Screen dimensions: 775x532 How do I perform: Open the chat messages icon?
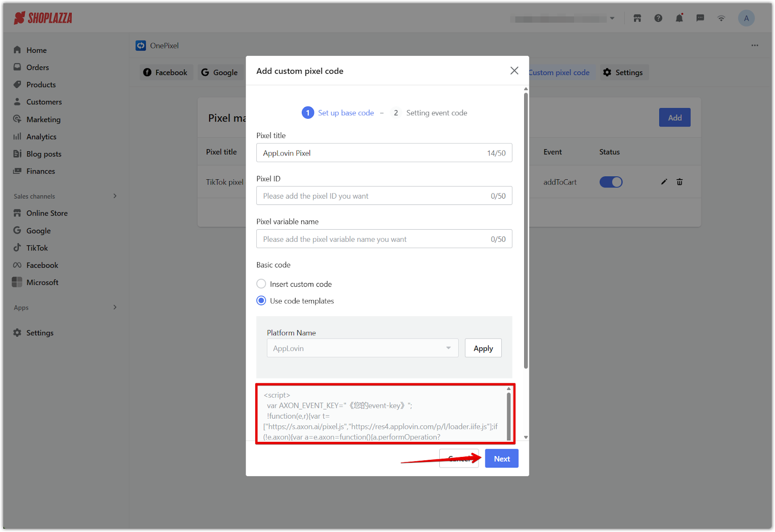[x=700, y=18]
